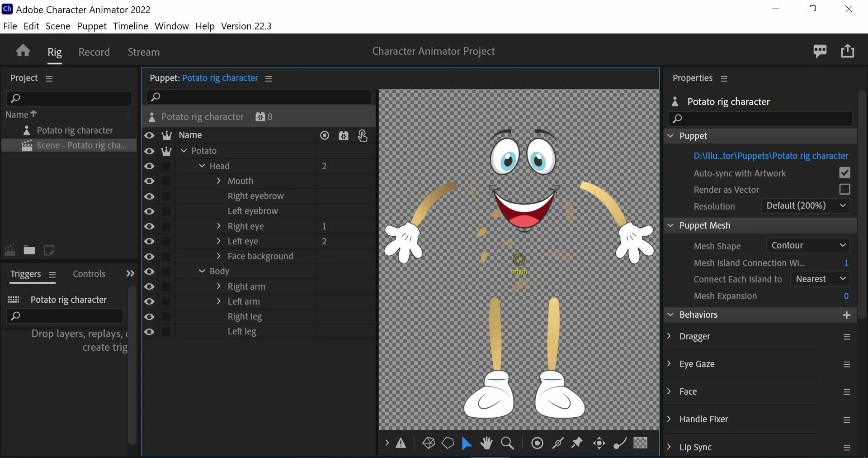This screenshot has width=868, height=458.
Task: Open the puppet artwork file path link
Action: tap(771, 156)
